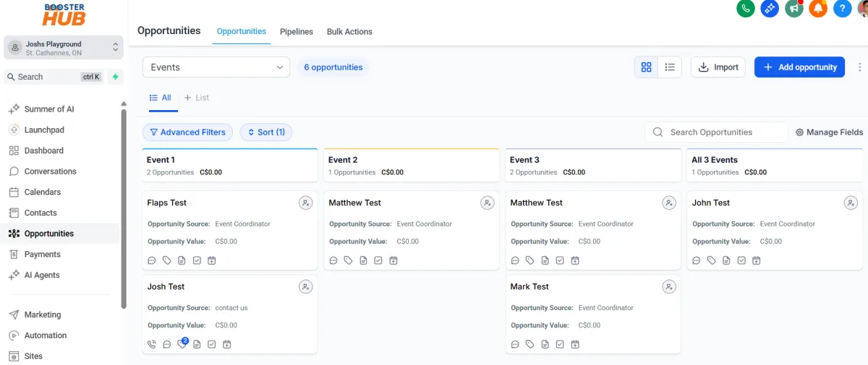The width and height of the screenshot is (868, 365).
Task: Open the Sort (1) dropdown
Action: (x=266, y=133)
